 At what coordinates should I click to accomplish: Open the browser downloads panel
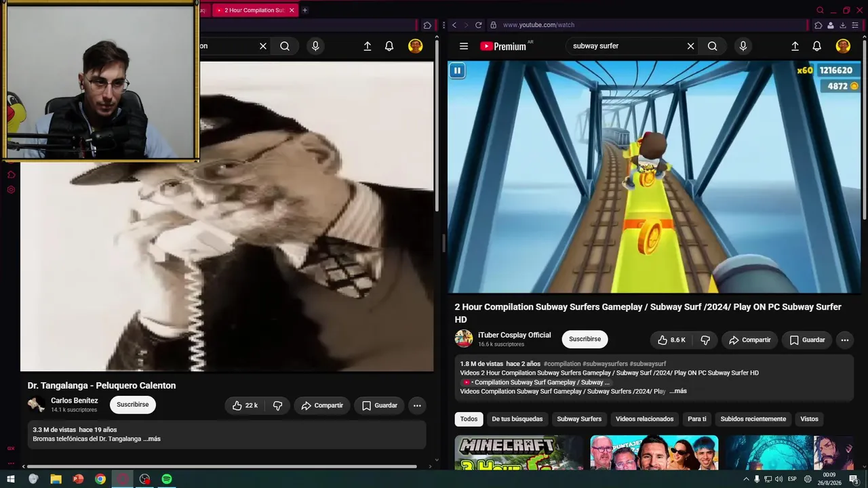point(843,25)
